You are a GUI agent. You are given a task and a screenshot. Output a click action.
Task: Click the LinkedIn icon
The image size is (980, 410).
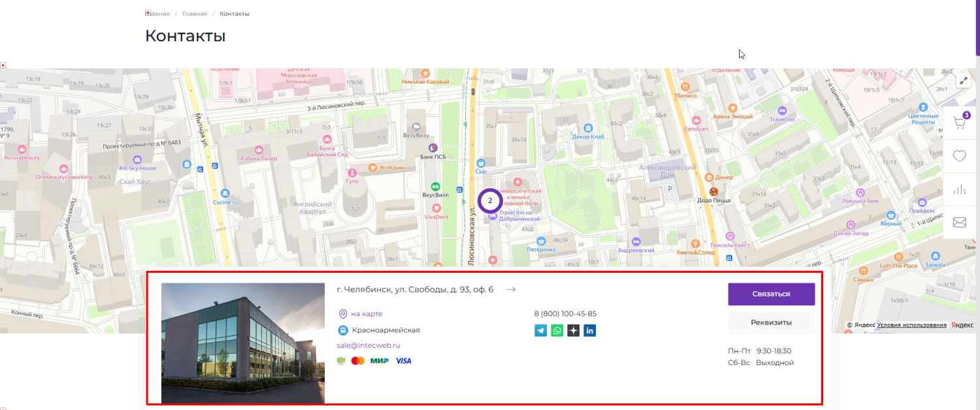pyautogui.click(x=589, y=330)
